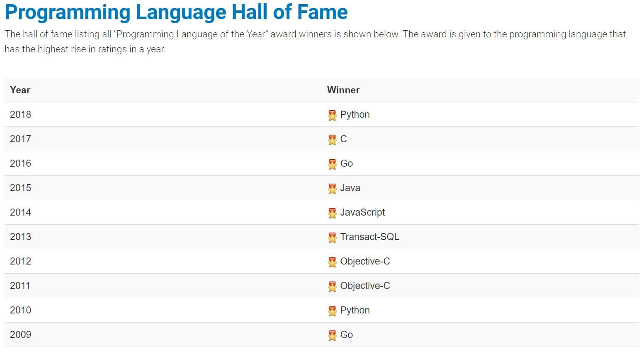Select the 2018 year cell
This screenshot has width=644, height=352.
[x=20, y=114]
